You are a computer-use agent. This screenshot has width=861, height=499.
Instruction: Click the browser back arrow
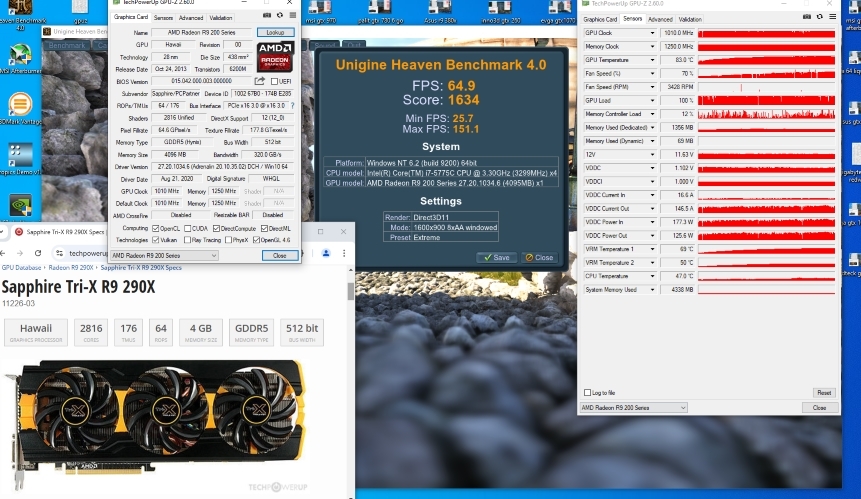coord(3,253)
